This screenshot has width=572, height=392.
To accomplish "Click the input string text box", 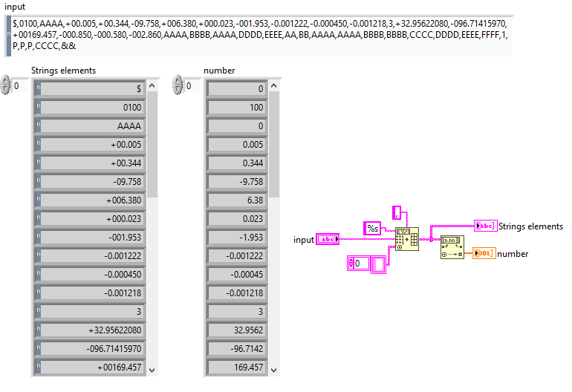I will click(259, 36).
